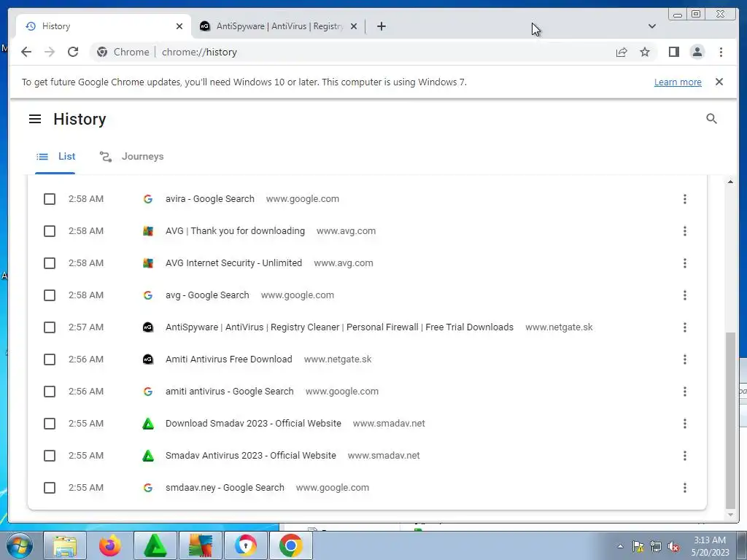Image resolution: width=747 pixels, height=560 pixels.
Task: Dismiss the Windows 7 update notice
Action: [719, 82]
